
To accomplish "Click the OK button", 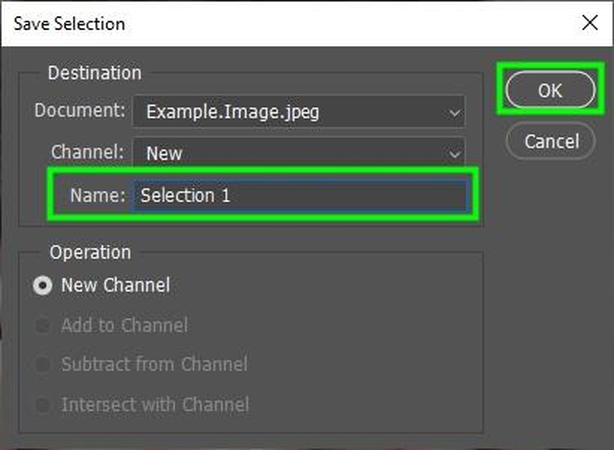I will click(x=550, y=90).
